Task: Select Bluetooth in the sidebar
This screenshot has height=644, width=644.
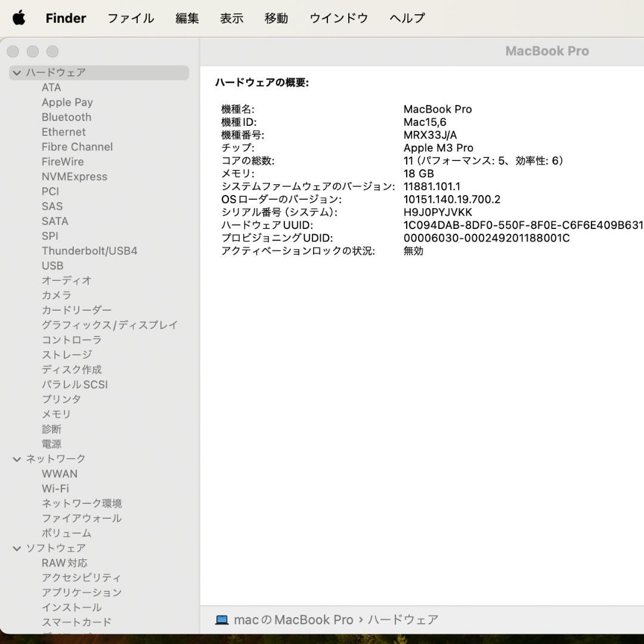Action: [x=67, y=117]
